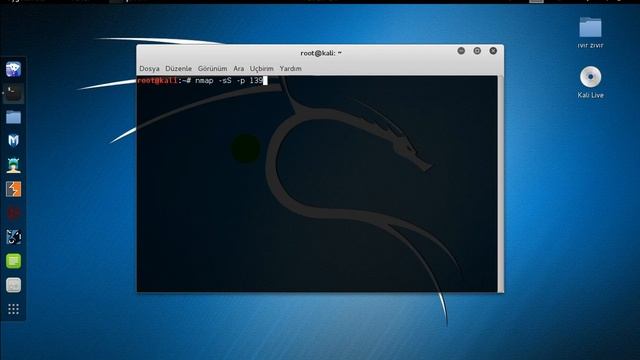The width and height of the screenshot is (640, 360).
Task: Open the 'ıvır zıvır' desktop folder
Action: [x=590, y=33]
